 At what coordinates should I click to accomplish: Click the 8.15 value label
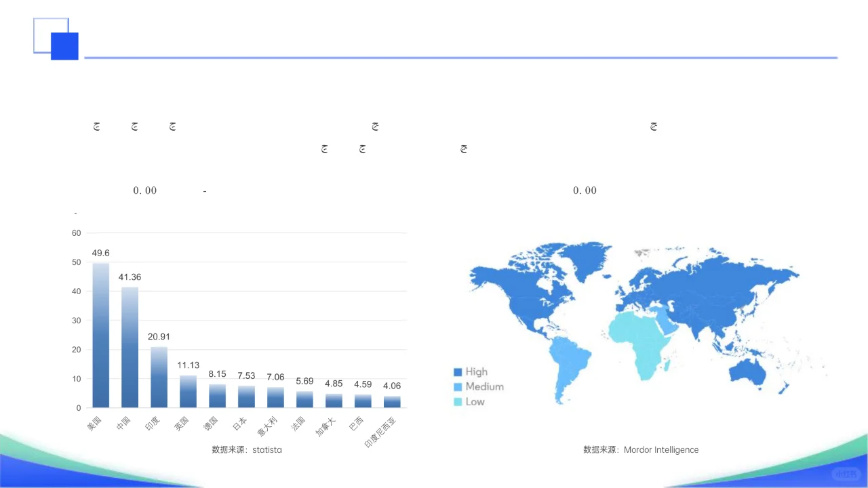pos(218,374)
